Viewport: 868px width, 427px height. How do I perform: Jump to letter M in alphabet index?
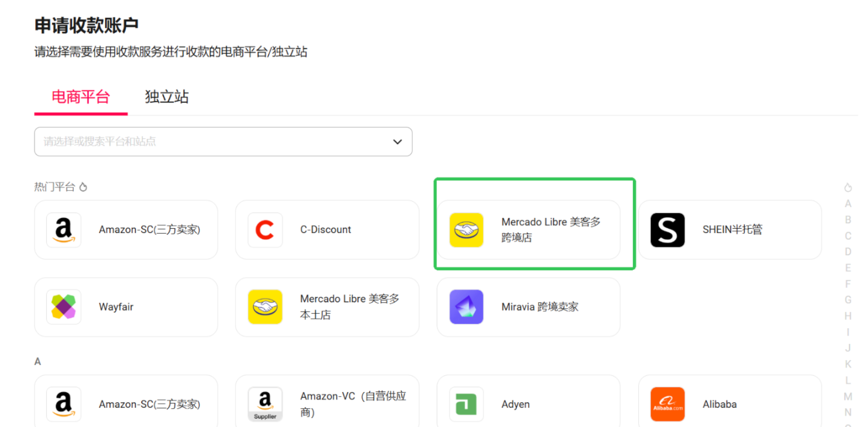(x=848, y=396)
